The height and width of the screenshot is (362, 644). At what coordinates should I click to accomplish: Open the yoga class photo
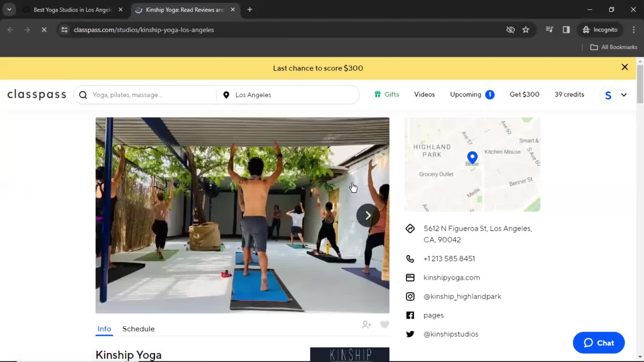click(242, 215)
